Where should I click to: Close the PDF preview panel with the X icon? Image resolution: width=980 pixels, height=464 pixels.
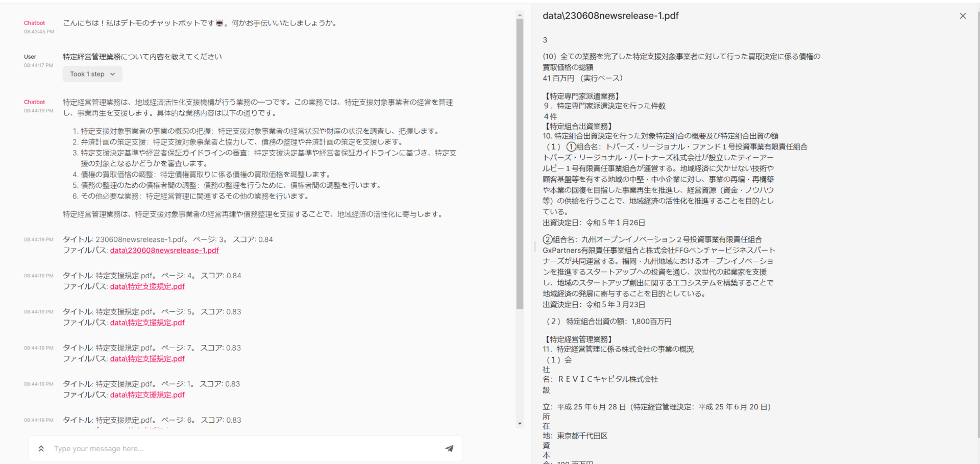tap(963, 16)
